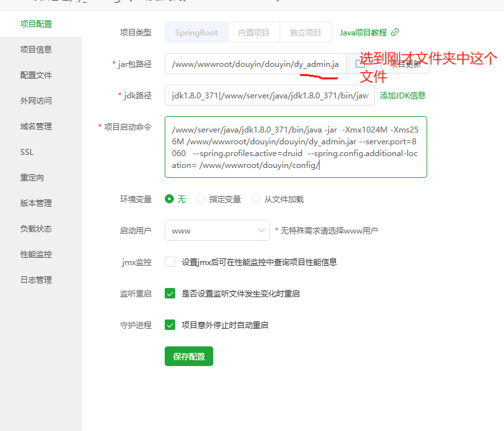504x431 pixels.
Task: Select the 无 environment variable option
Action: coord(169,199)
